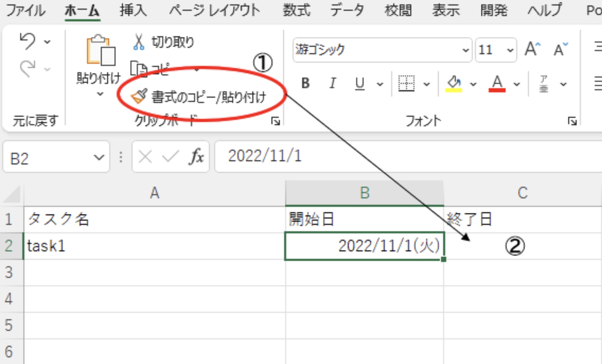
Task: Click the select-all corner triangle
Action: point(12,194)
